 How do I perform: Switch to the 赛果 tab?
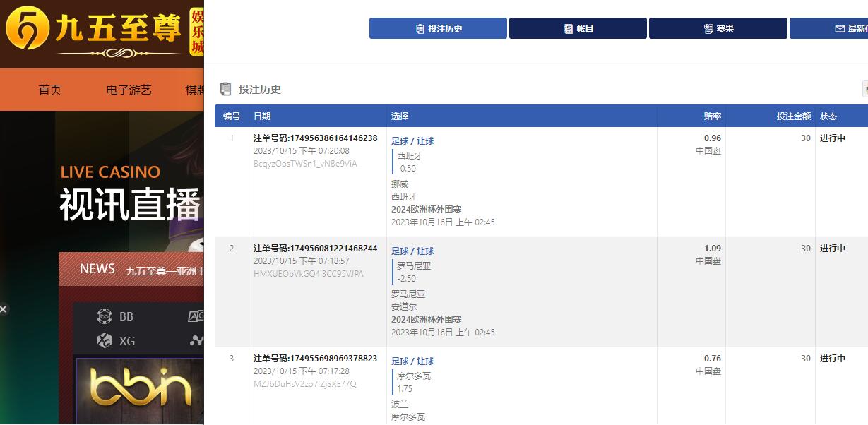click(x=718, y=29)
